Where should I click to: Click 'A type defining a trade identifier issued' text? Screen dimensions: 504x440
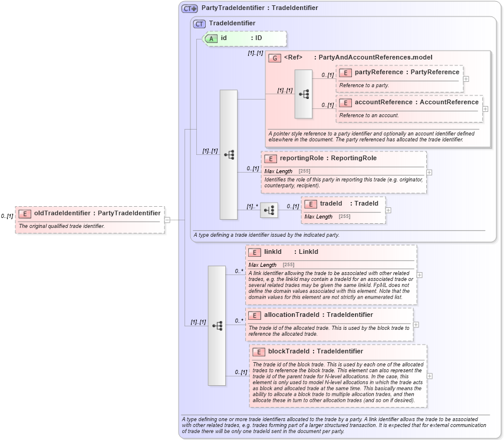[x=266, y=235]
